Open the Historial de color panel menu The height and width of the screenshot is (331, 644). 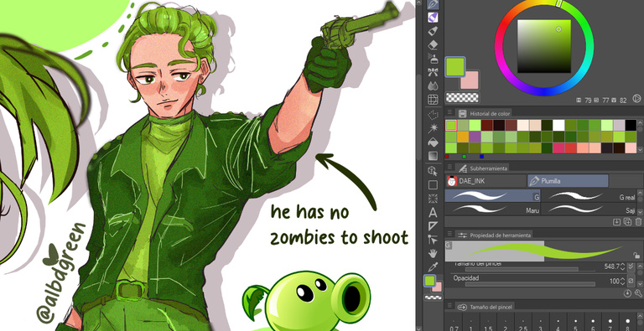pos(449,113)
